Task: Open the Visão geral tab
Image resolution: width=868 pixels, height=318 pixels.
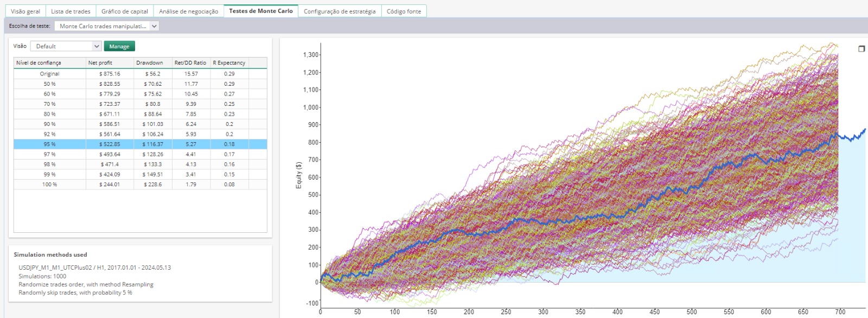Action: tap(25, 11)
